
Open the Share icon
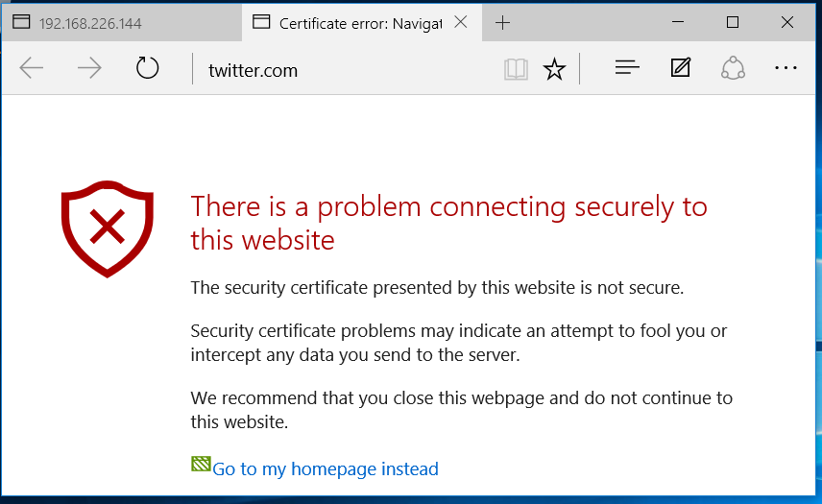(x=733, y=68)
